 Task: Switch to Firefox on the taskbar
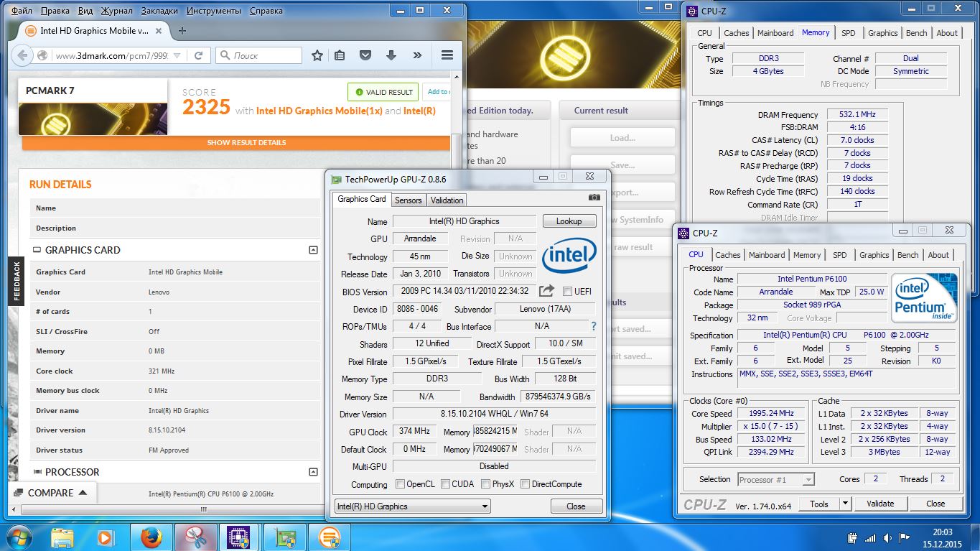tap(151, 537)
